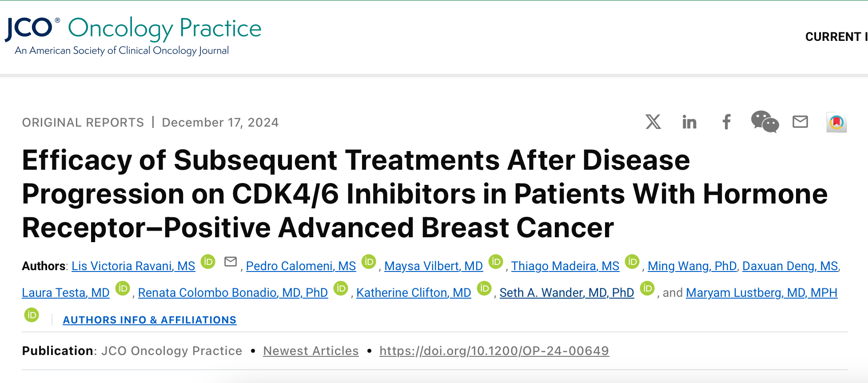The image size is (868, 383).
Task: Share article on Facebook
Action: pyautogui.click(x=727, y=122)
